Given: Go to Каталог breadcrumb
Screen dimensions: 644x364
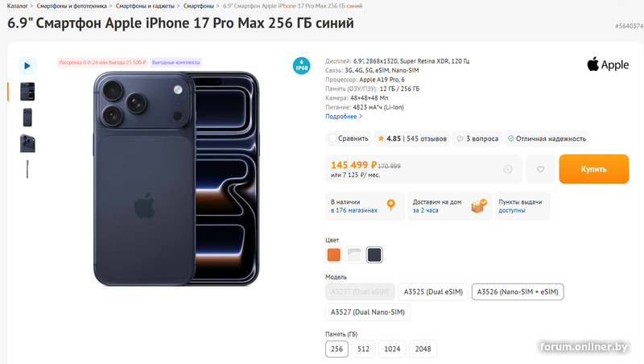Looking at the screenshot, I should [18, 6].
